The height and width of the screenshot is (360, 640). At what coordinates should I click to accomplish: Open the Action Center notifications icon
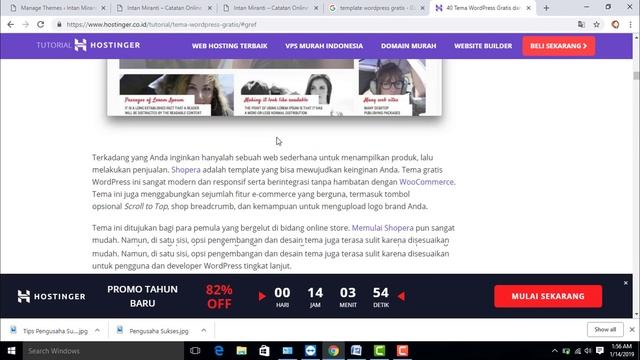pos(600,351)
